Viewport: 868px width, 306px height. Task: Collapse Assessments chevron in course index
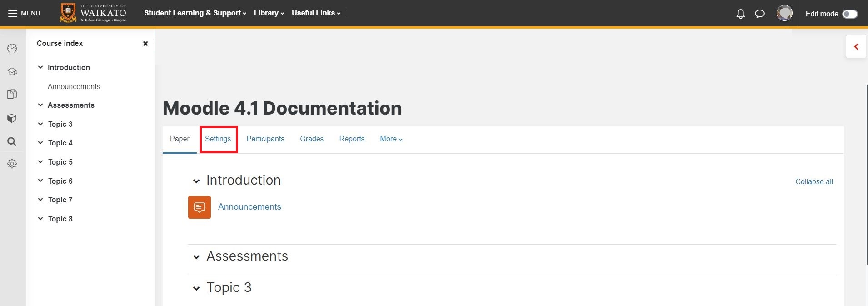(x=40, y=105)
